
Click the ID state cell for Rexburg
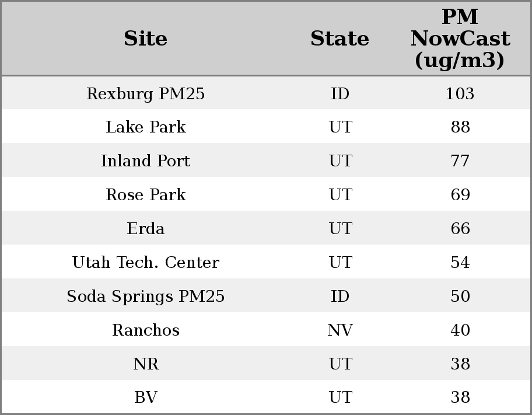pos(339,94)
